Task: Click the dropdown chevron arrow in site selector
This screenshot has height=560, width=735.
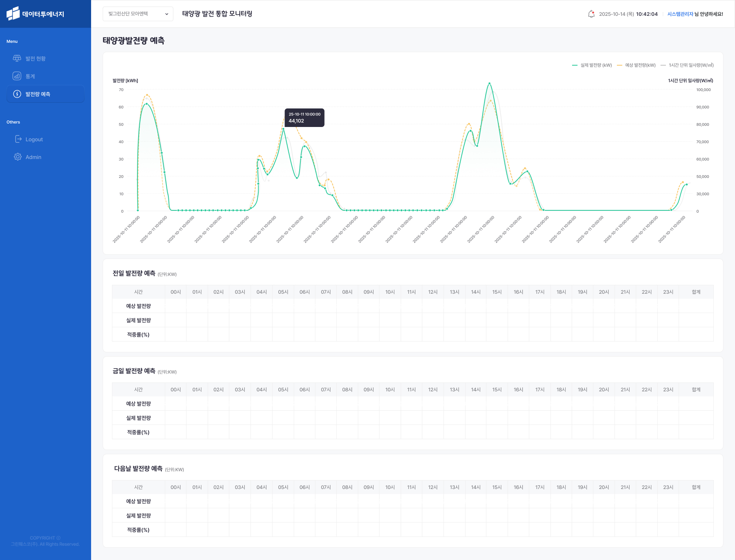Action: click(x=167, y=14)
